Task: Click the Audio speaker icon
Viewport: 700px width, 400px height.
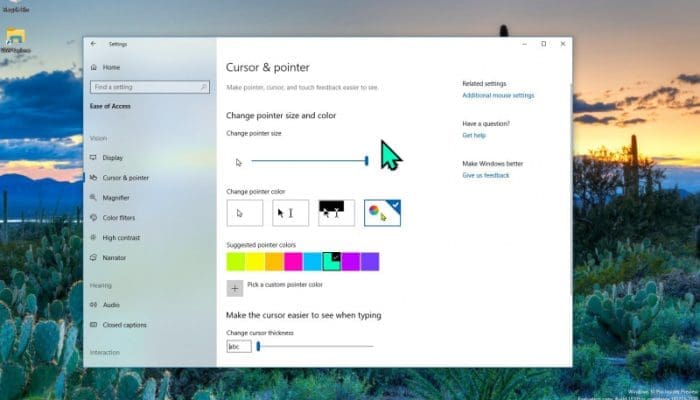Action: point(93,305)
